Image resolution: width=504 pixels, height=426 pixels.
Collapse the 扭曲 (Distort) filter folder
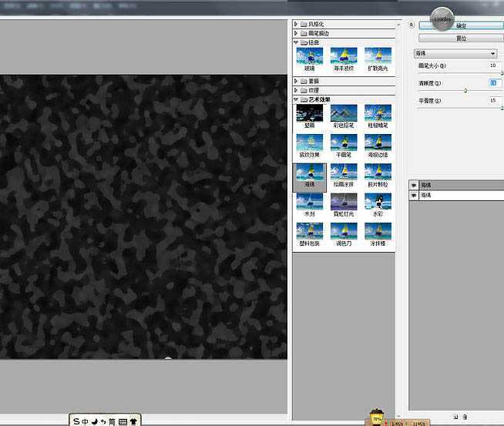[296, 42]
